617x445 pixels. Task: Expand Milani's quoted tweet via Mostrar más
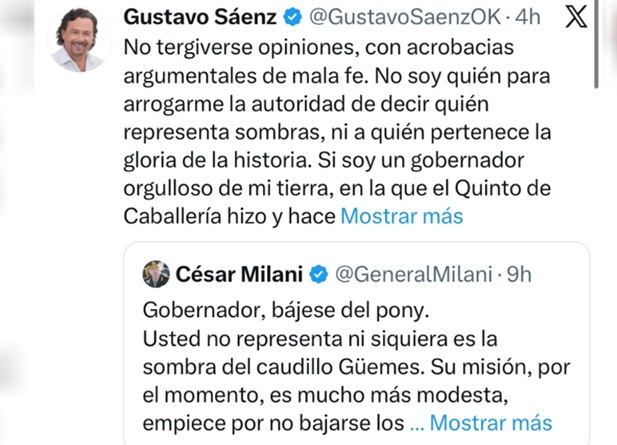491,421
